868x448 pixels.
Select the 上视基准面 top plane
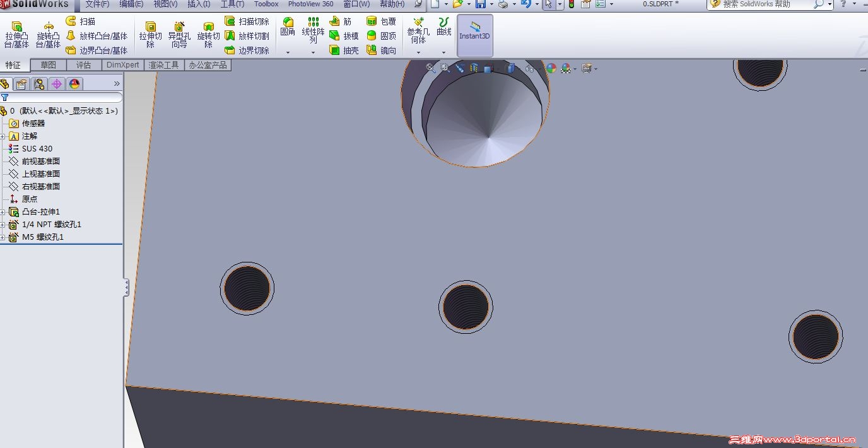point(41,174)
